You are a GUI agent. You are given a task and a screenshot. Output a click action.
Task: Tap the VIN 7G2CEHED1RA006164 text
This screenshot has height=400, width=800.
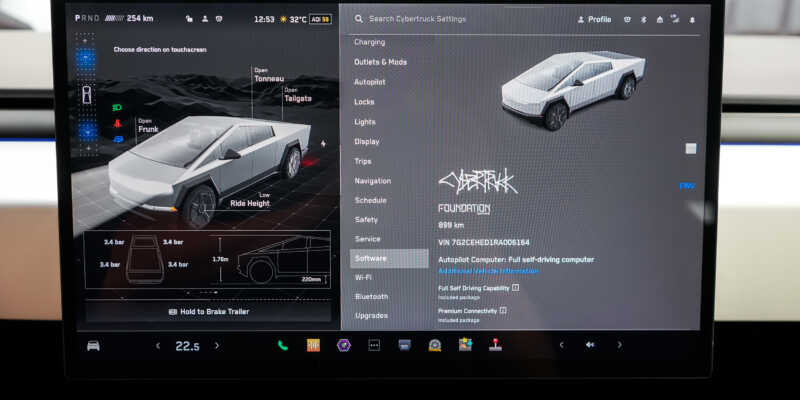pos(484,243)
